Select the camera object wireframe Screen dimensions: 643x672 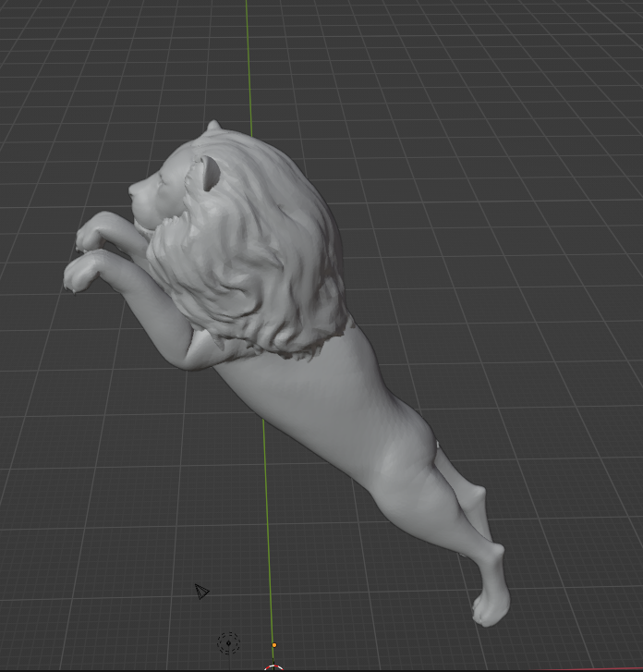(201, 592)
